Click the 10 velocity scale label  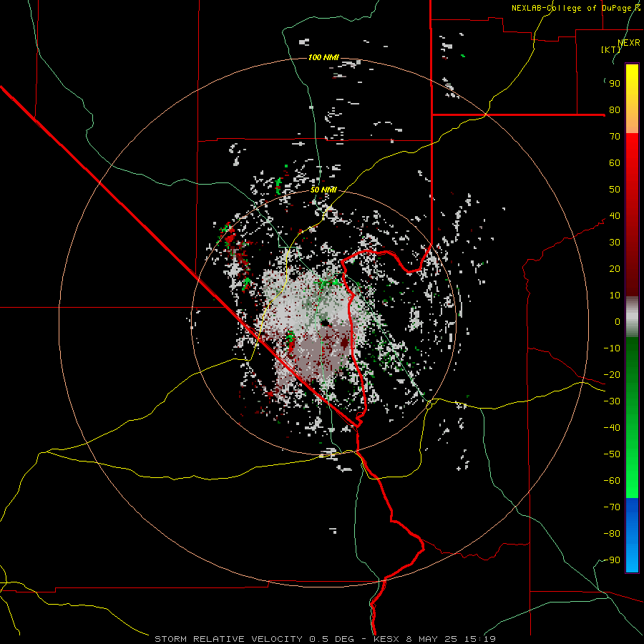coord(615,296)
